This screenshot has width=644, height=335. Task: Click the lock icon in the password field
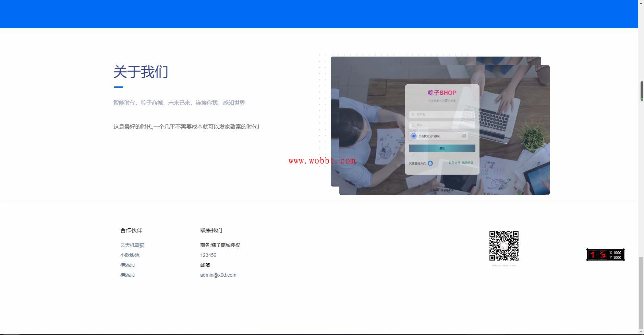pyautogui.click(x=412, y=125)
